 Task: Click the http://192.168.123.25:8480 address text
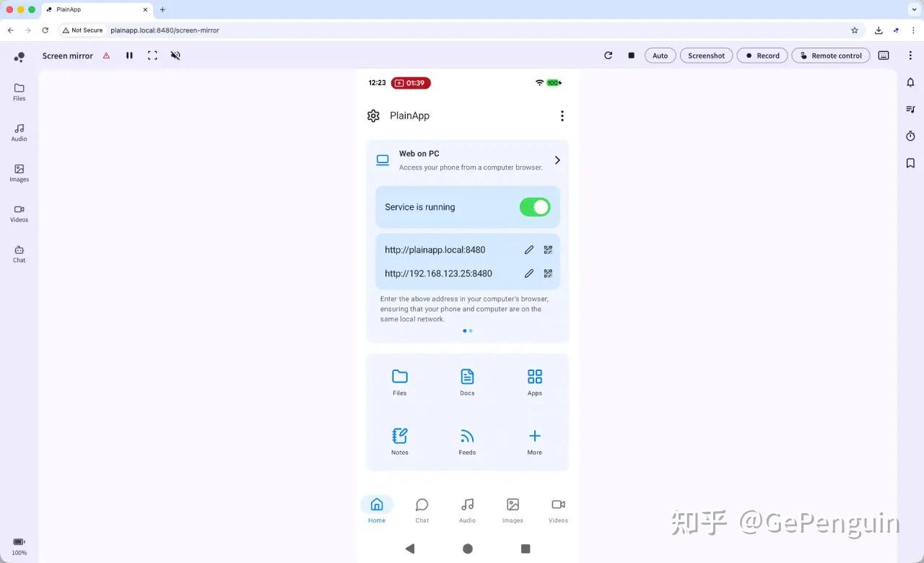[438, 274]
